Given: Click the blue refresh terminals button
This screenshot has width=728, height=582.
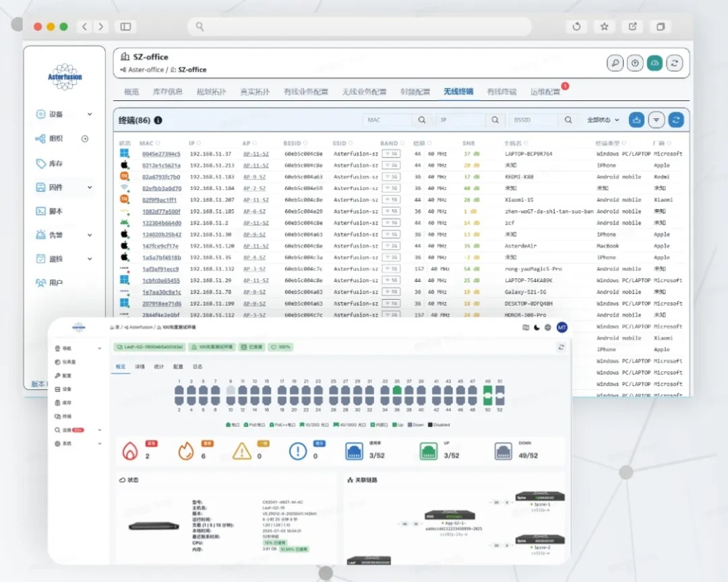Looking at the screenshot, I should point(676,120).
